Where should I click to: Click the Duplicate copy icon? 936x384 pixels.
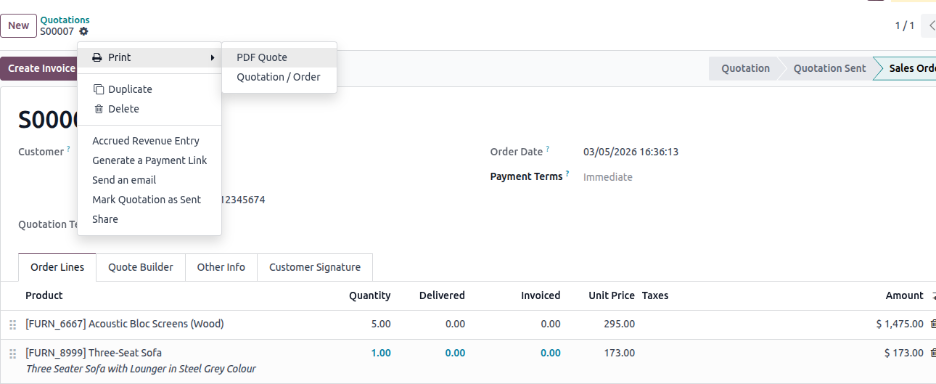(98, 90)
